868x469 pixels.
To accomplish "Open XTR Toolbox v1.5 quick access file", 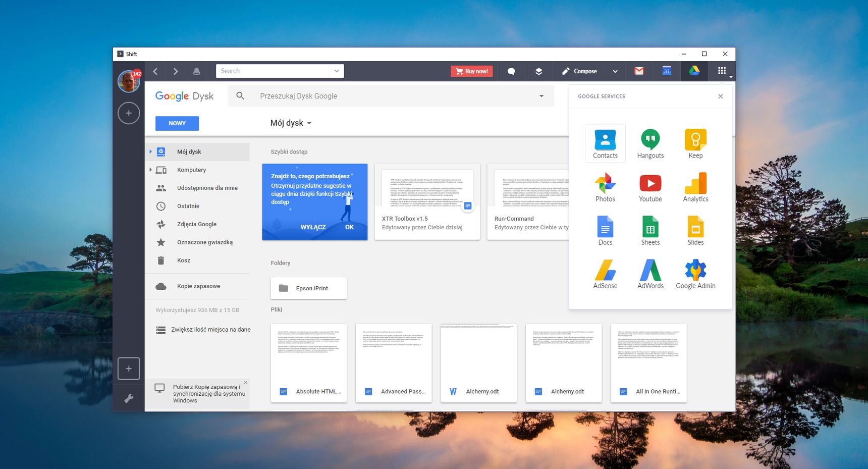I will 427,201.
